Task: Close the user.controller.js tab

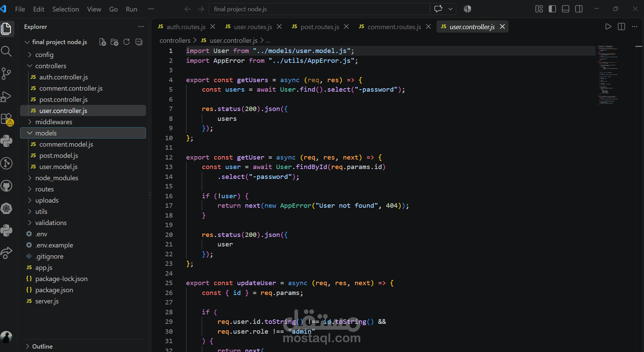Action: (x=502, y=26)
